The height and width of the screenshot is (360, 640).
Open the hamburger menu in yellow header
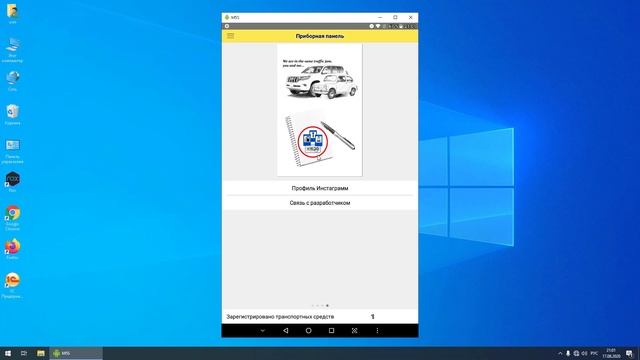tap(231, 36)
